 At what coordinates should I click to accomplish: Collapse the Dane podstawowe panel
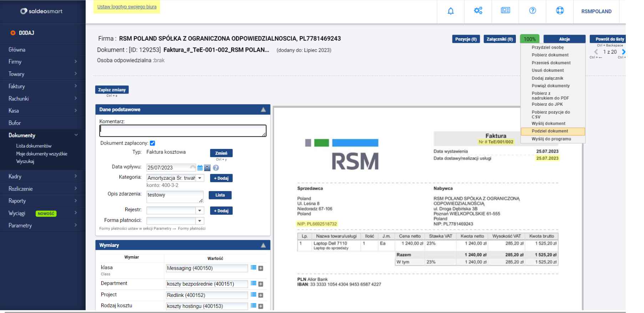[263, 110]
